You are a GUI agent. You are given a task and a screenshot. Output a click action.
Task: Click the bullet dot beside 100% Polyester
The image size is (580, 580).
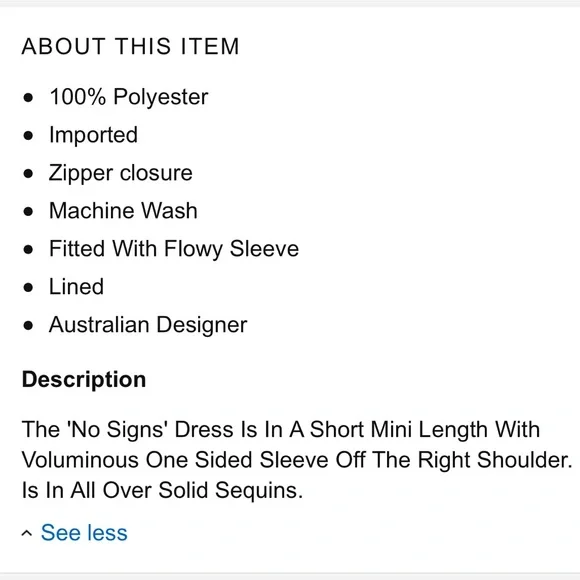click(28, 98)
